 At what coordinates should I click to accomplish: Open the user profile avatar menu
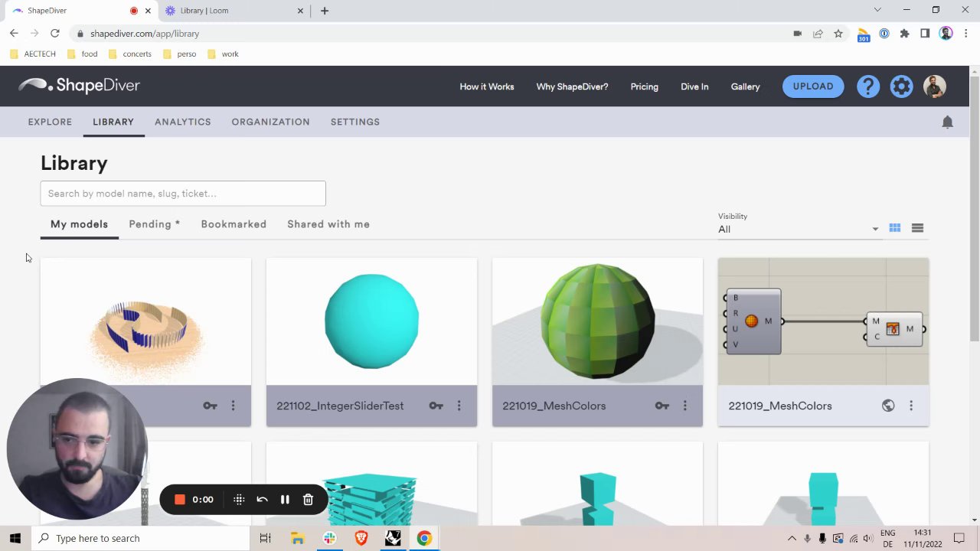[x=935, y=86]
